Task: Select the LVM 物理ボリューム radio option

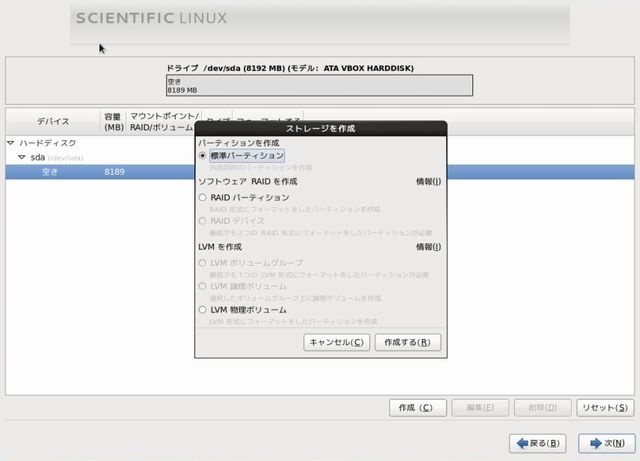Action: coord(204,310)
